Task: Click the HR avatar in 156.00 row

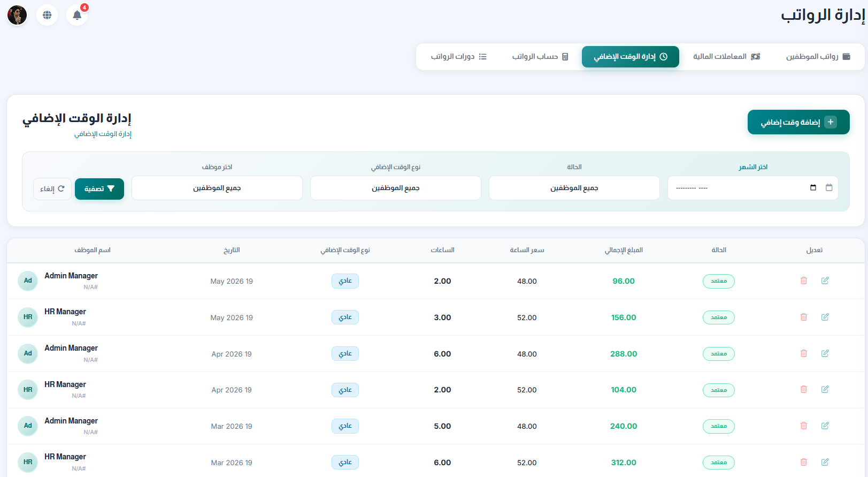Action: coord(28,317)
